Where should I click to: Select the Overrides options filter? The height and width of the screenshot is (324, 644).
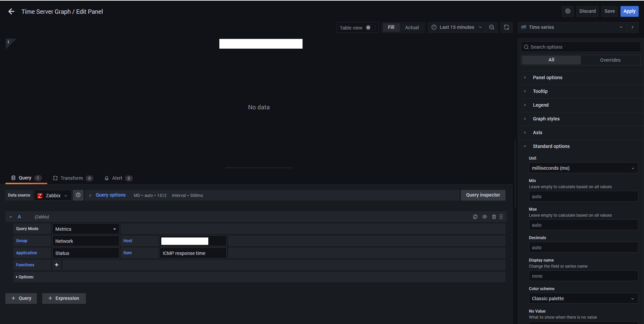pos(610,60)
